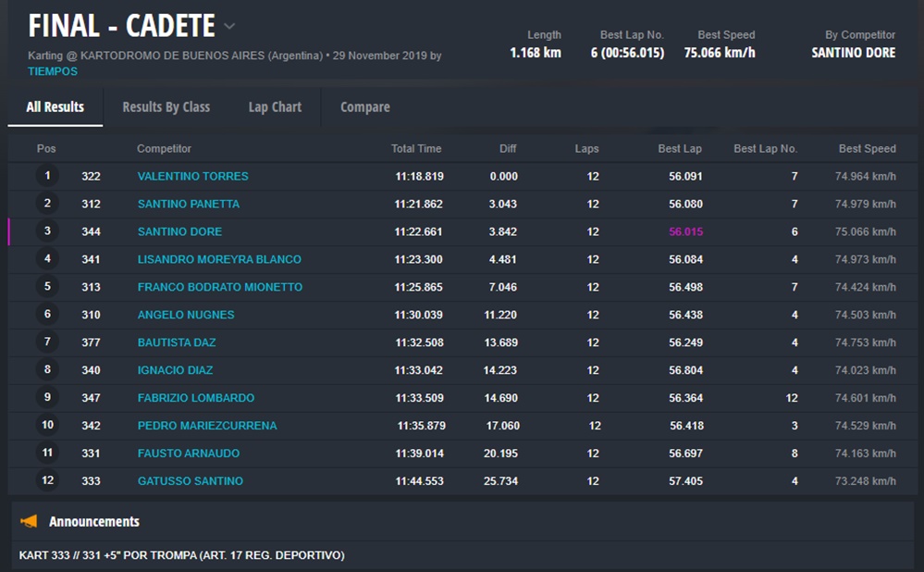
Task: Click the position 12 circle badge
Action: (47, 481)
